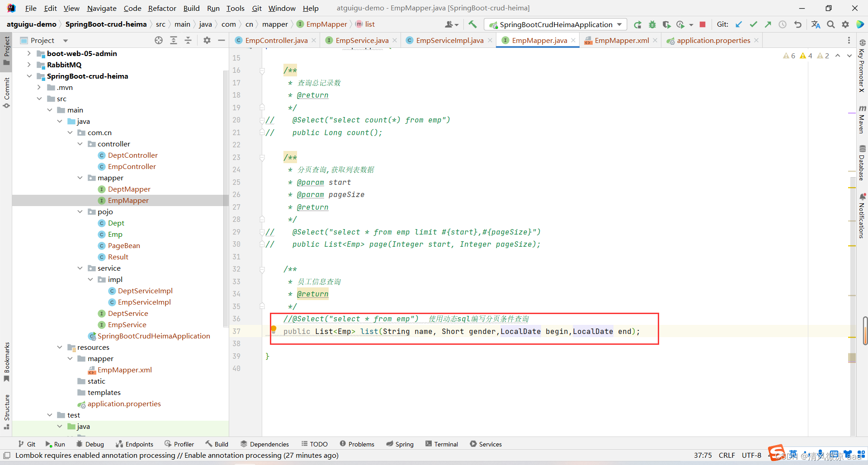Open editor tabs more options menu
This screenshot has width=868, height=465.
849,40
